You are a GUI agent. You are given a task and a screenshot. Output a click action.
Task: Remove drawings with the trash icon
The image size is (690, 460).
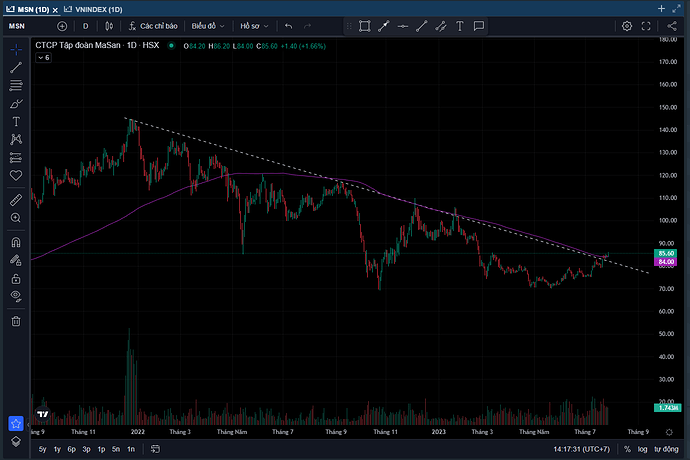pos(16,321)
